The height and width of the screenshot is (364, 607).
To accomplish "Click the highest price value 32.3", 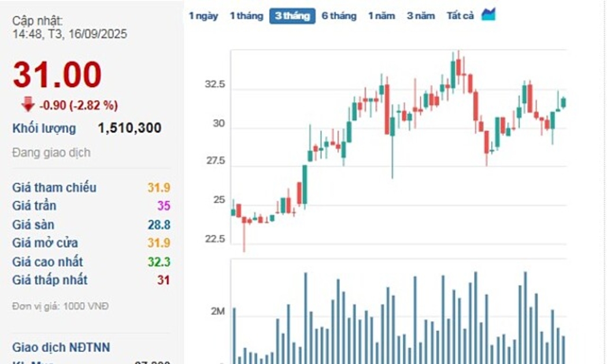I will click(x=159, y=262).
